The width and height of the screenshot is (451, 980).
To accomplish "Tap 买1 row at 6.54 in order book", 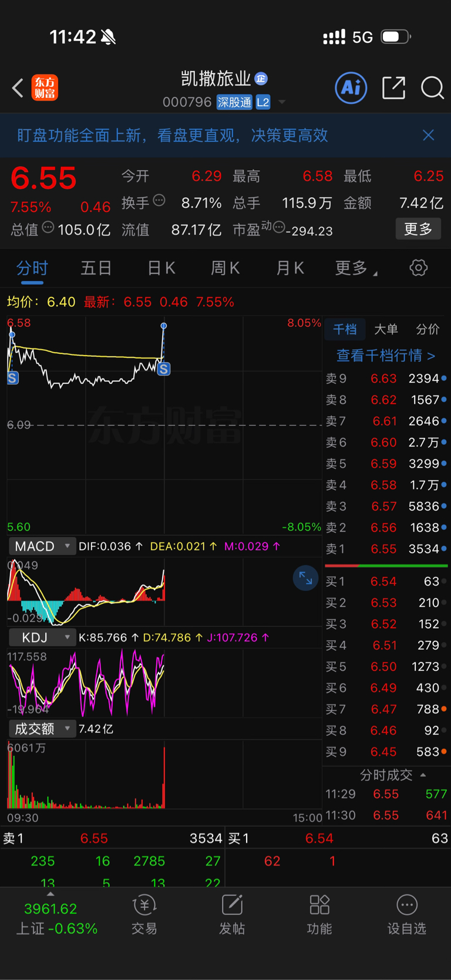I will (x=386, y=582).
